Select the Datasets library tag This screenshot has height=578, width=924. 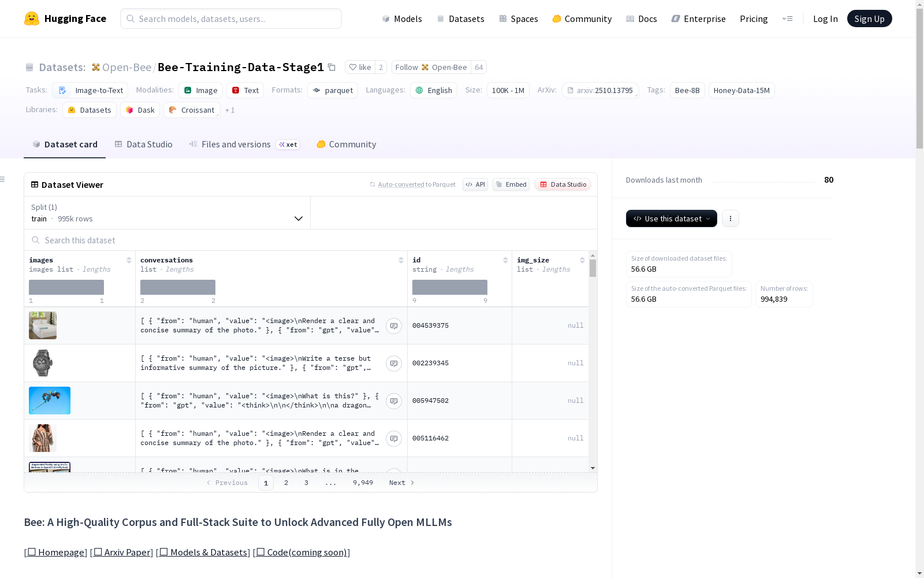[x=90, y=110]
